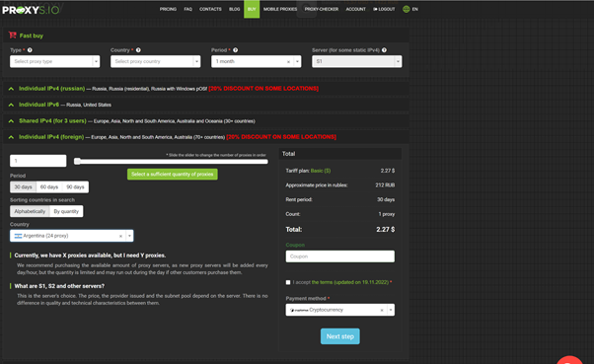Click Select a sufficient quantity of proxies

tap(173, 175)
